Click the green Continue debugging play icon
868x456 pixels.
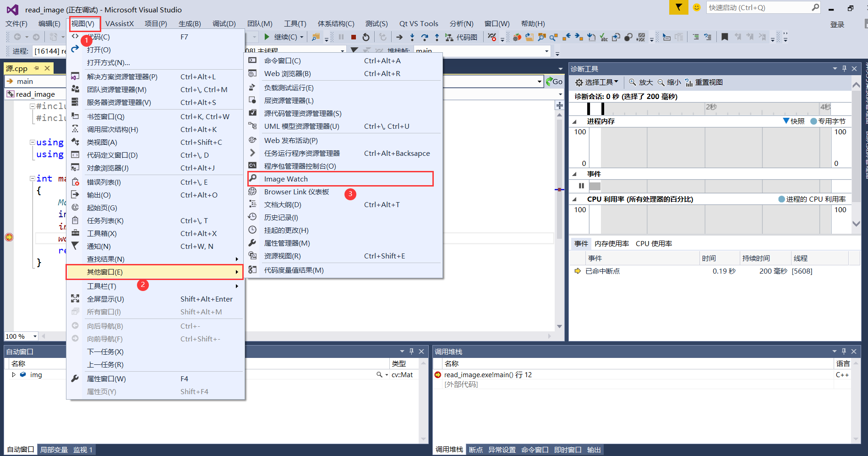click(267, 37)
